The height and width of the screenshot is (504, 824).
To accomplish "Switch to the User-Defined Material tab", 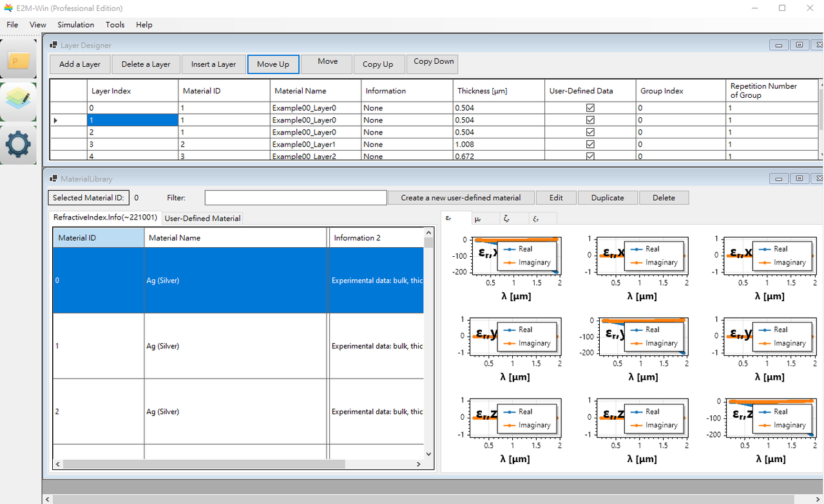I will [202, 218].
